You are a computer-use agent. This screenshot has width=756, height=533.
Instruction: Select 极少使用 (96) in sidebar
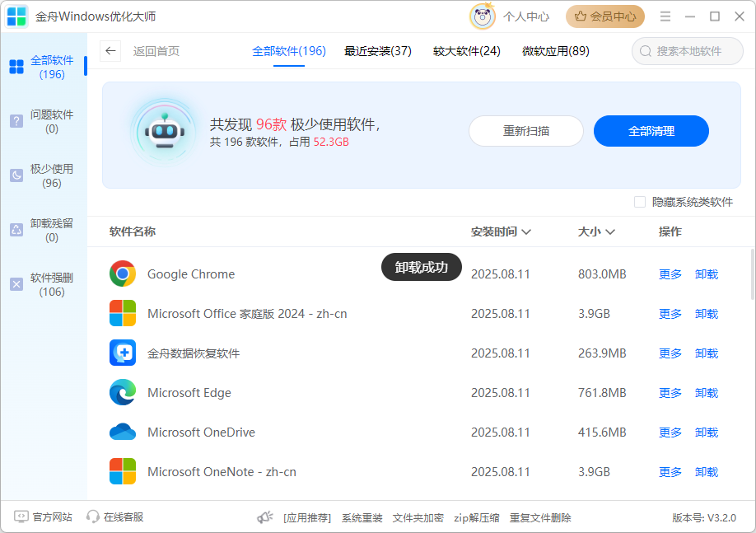coord(44,175)
